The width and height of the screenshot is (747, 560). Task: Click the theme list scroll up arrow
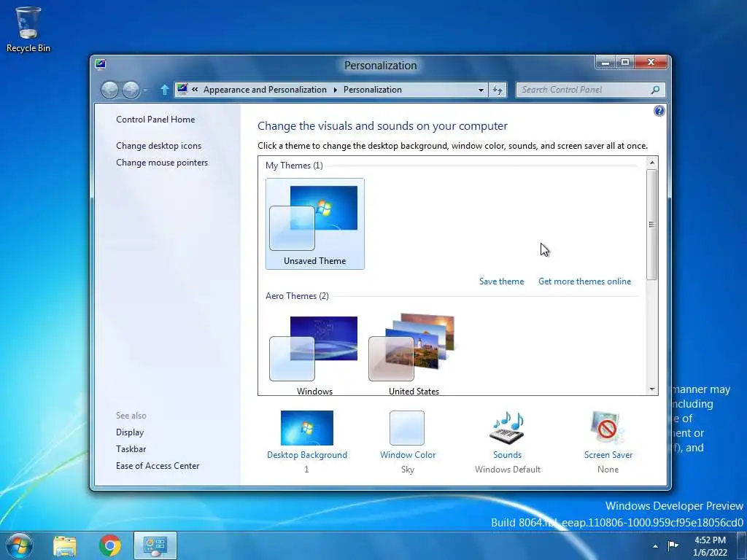652,163
